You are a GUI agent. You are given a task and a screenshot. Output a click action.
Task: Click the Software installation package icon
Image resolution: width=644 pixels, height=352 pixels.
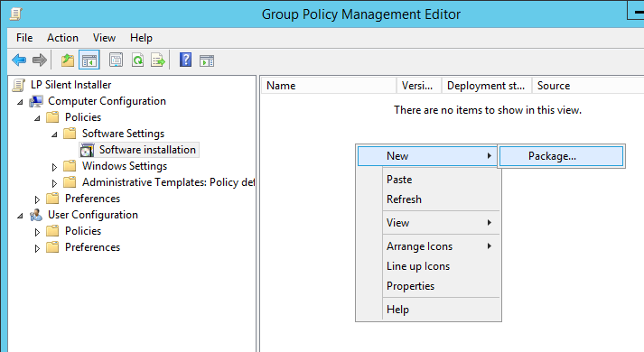[87, 150]
